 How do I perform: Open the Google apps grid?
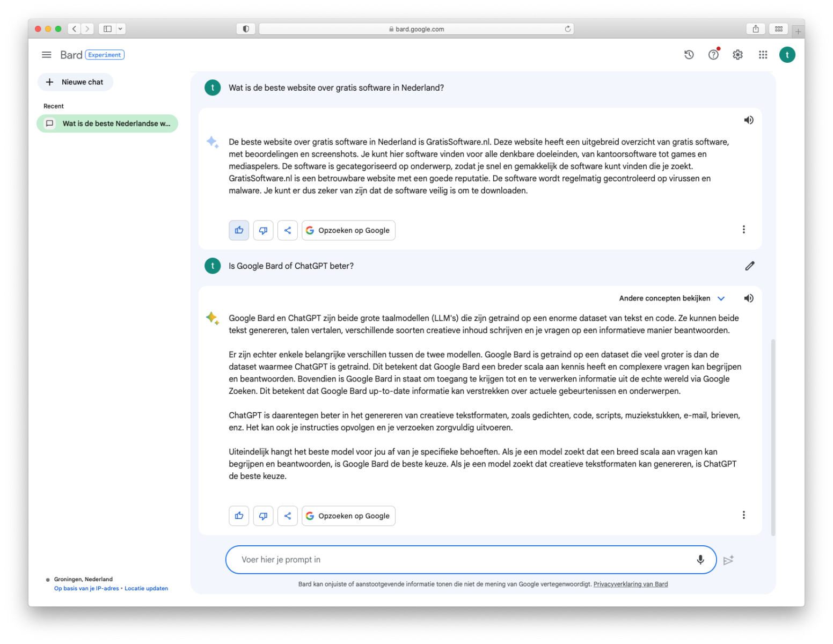pos(763,55)
